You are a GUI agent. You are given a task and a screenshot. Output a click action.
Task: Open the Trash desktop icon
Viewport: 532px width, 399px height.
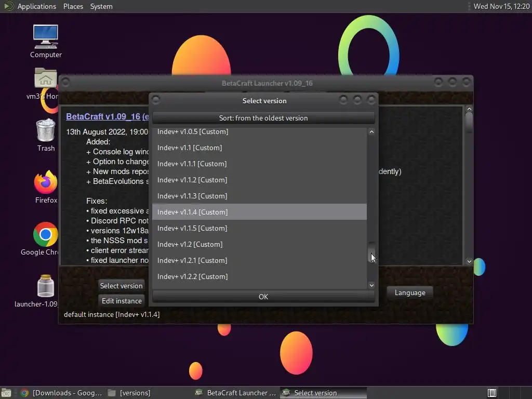(x=46, y=135)
